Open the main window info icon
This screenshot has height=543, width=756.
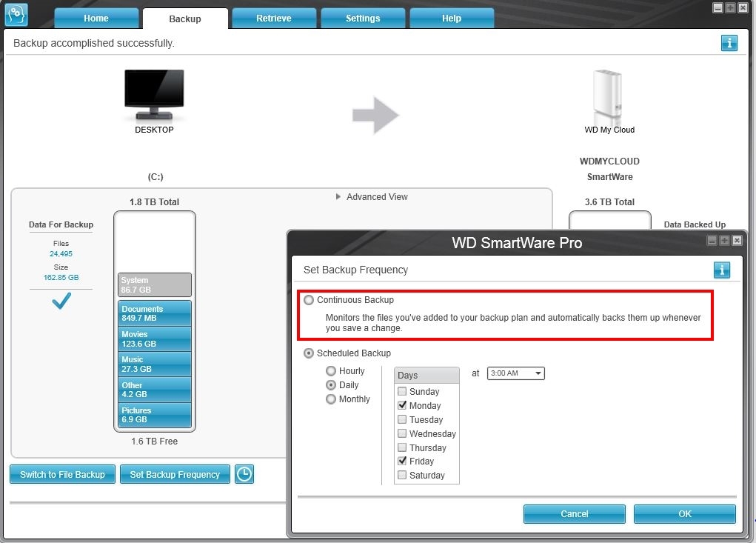[x=729, y=43]
